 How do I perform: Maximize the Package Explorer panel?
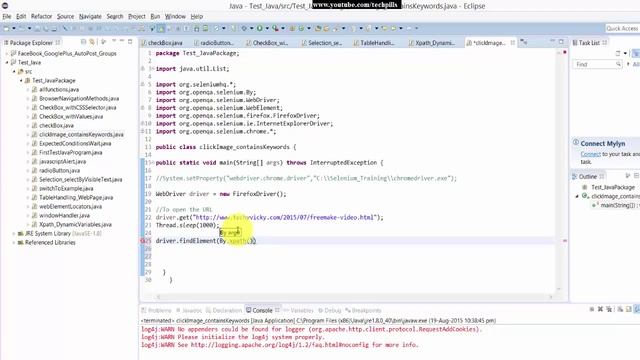(130, 42)
